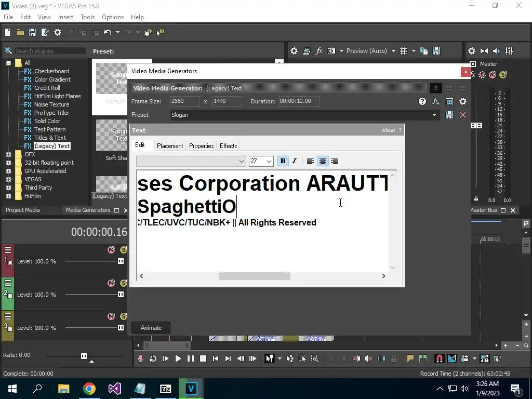
Task: Save the project with the floppy icon
Action: [33, 32]
